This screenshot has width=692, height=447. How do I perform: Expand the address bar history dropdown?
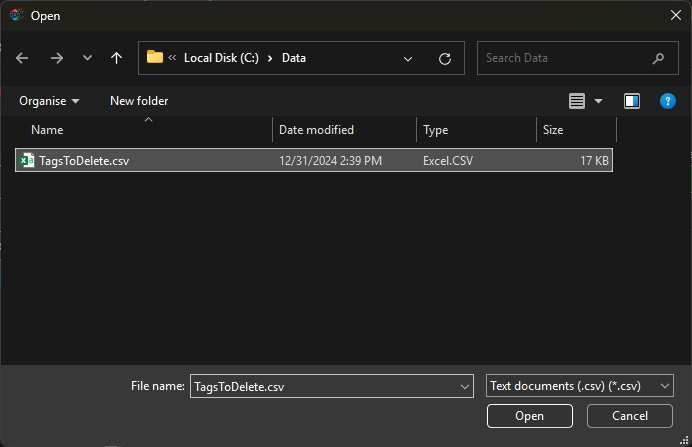click(x=408, y=58)
